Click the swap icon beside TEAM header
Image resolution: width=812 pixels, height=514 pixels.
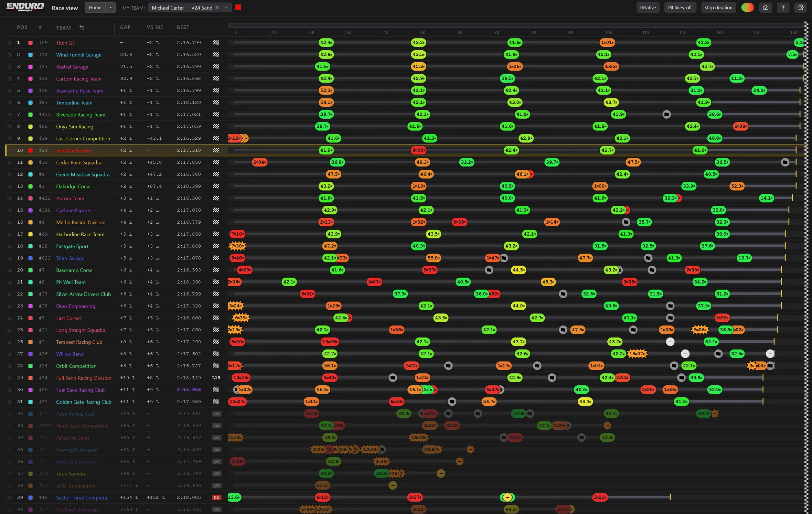[82, 28]
